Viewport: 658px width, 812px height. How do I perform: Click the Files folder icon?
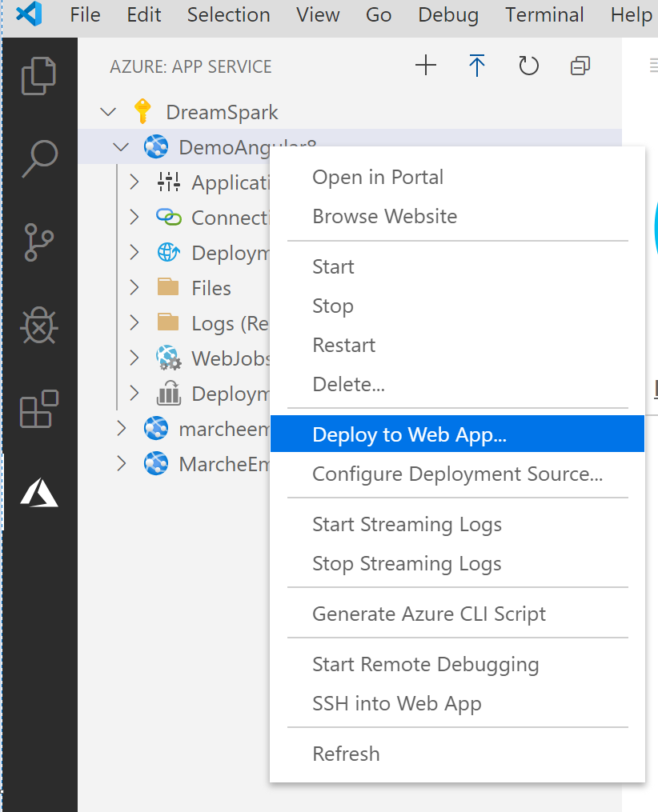[168, 287]
